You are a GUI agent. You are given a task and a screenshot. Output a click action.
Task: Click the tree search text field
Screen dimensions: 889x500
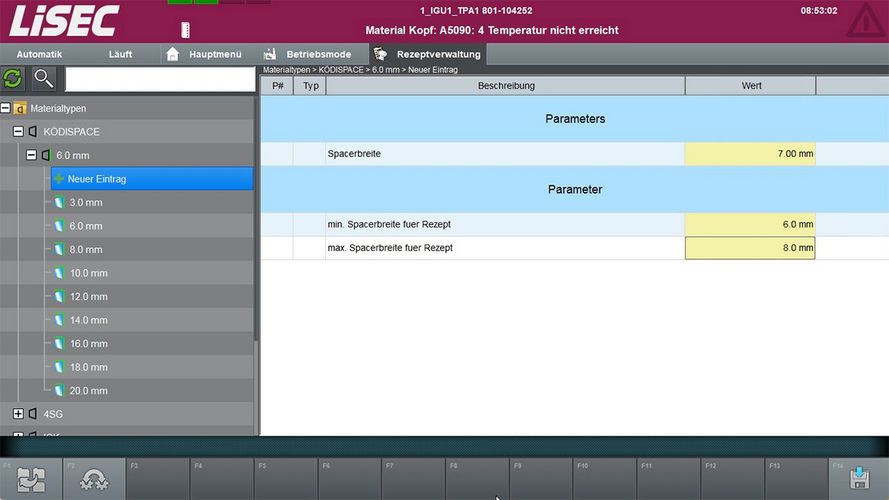[160, 79]
